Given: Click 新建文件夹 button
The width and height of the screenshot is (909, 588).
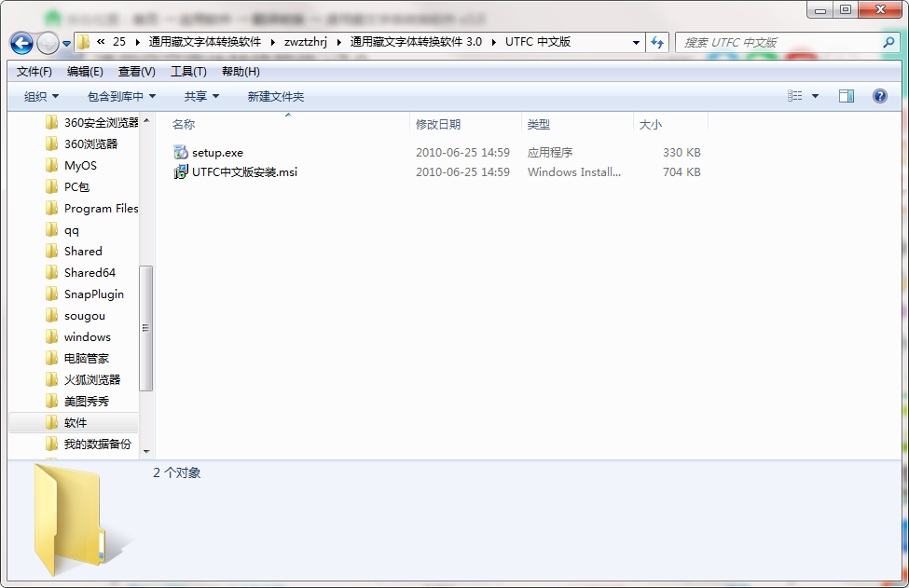Looking at the screenshot, I should click(275, 96).
